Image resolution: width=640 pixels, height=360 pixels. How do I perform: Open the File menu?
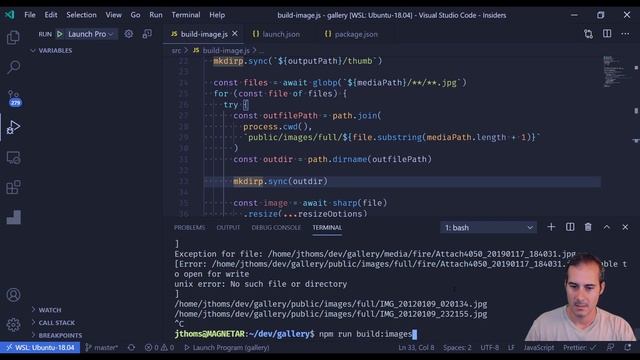(x=30, y=15)
